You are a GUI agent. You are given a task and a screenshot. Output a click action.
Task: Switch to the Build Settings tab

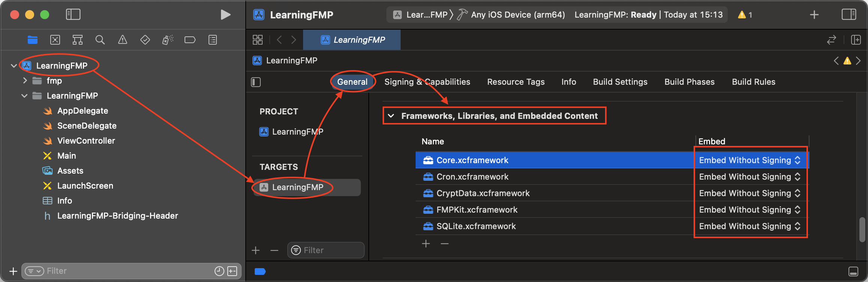point(620,82)
